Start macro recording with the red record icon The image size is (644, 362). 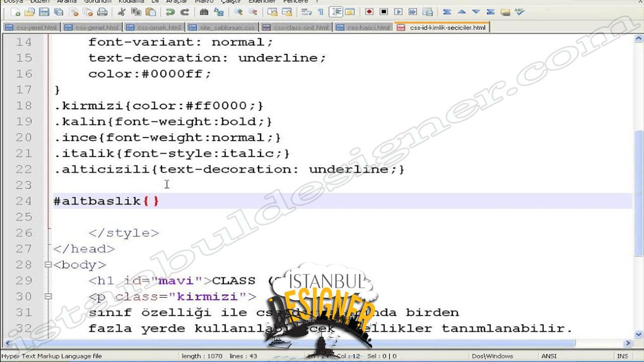369,12
